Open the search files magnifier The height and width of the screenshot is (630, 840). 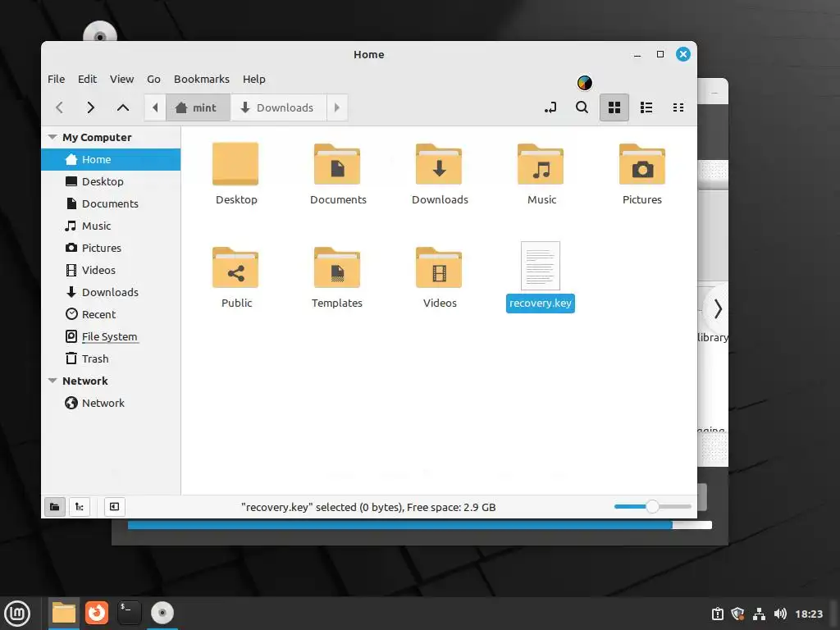[x=582, y=107]
